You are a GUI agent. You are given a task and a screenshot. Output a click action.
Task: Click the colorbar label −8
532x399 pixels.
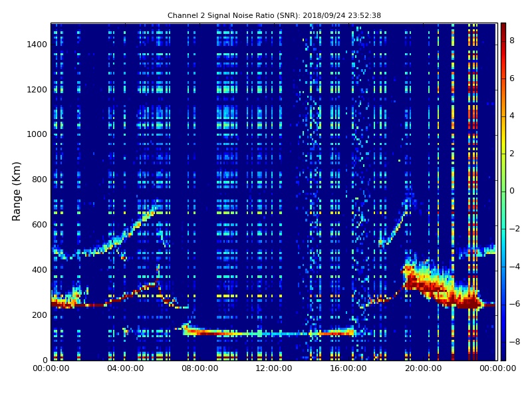[514, 342]
